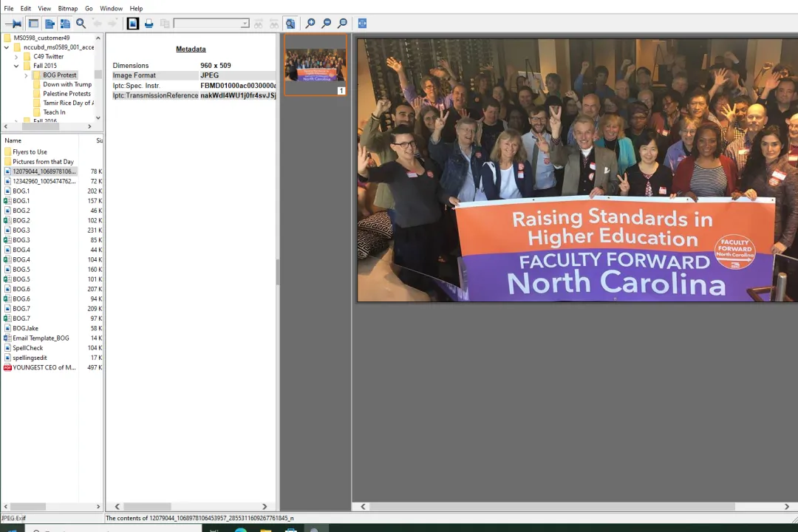Open the Pictures from that Day folder
Viewport: 798px width, 532px height.
44,161
